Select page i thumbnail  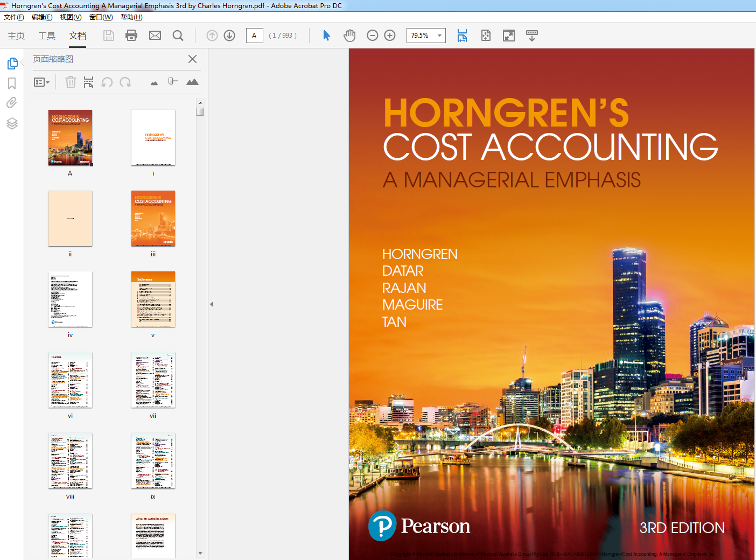pos(153,138)
